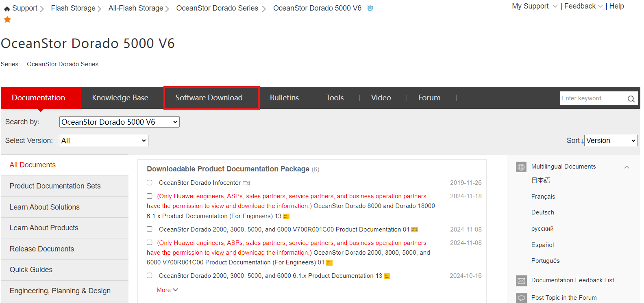
Task: Select Quick Guides category
Action: 65,270
